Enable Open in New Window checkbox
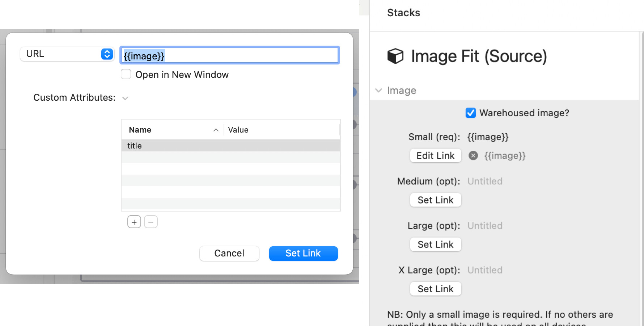 click(x=126, y=74)
